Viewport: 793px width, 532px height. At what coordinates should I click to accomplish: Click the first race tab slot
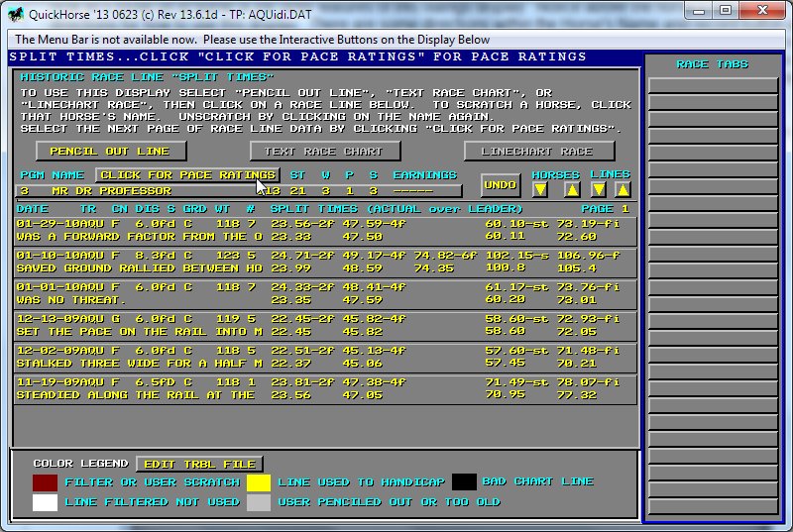click(712, 84)
